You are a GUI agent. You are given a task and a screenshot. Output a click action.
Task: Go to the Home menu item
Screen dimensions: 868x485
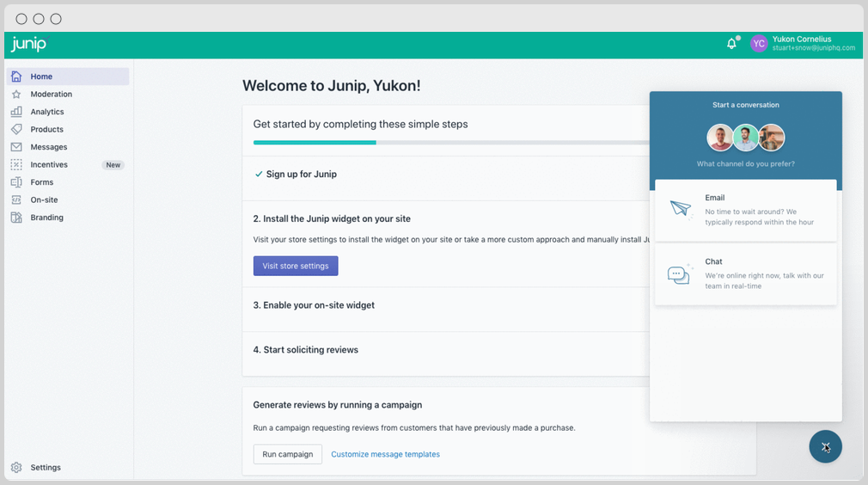(x=68, y=77)
